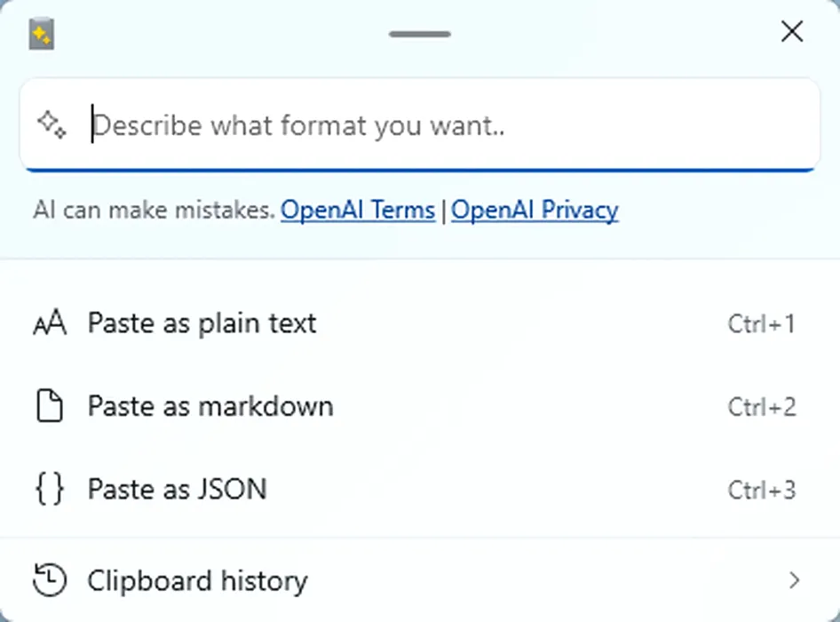The width and height of the screenshot is (840, 622).
Task: Click the 'AI can make mistakes' notice text
Action: tap(155, 210)
